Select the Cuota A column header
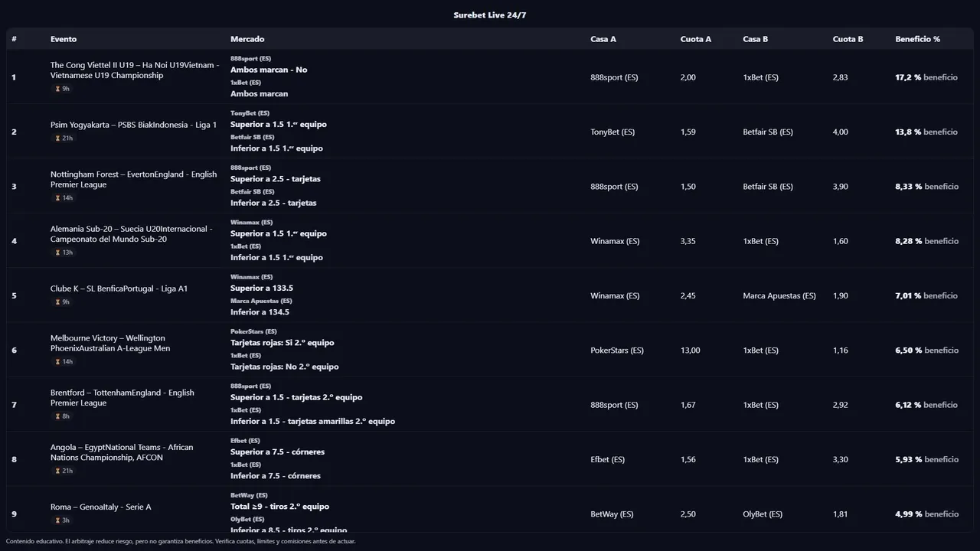 click(x=695, y=39)
